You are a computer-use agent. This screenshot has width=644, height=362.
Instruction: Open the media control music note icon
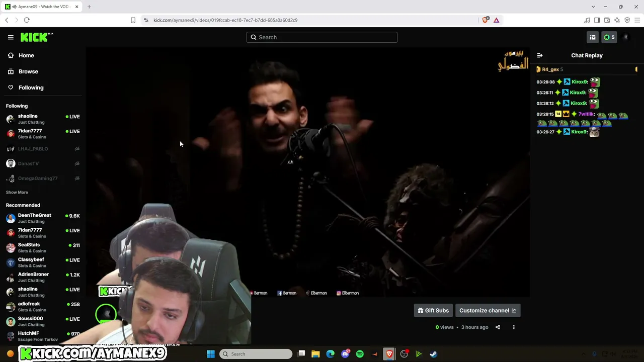point(587,20)
